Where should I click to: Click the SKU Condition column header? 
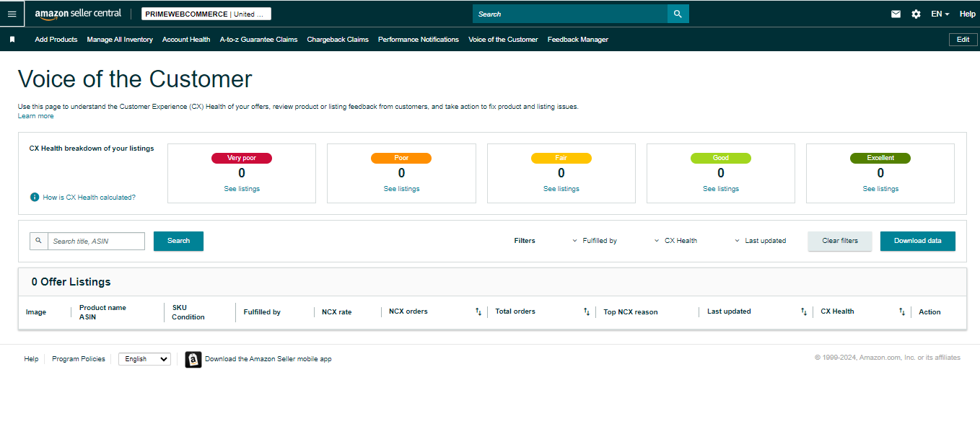pos(188,312)
